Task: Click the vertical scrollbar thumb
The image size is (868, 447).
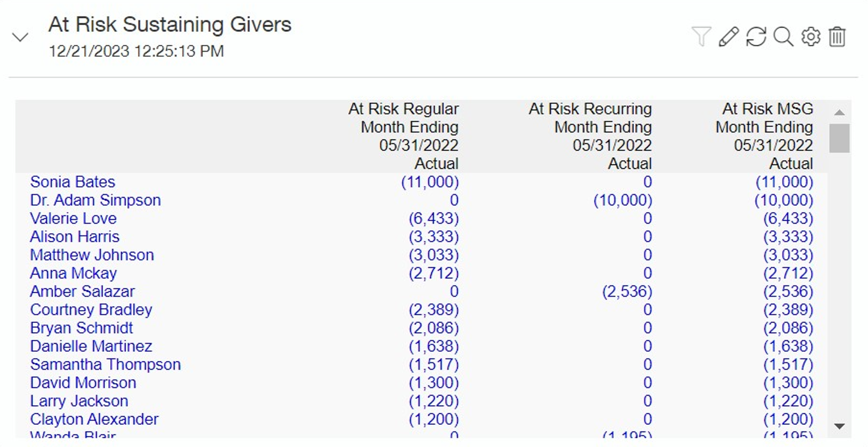Action: pos(839,138)
